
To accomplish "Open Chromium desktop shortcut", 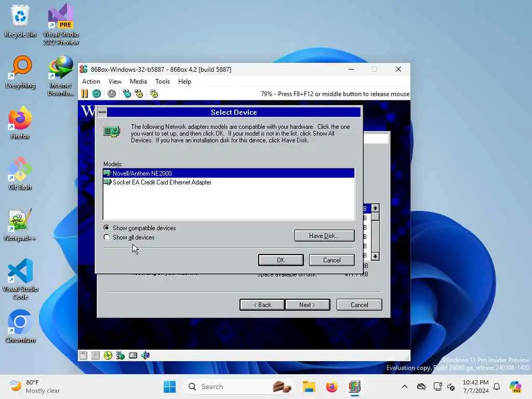I will click(20, 326).
